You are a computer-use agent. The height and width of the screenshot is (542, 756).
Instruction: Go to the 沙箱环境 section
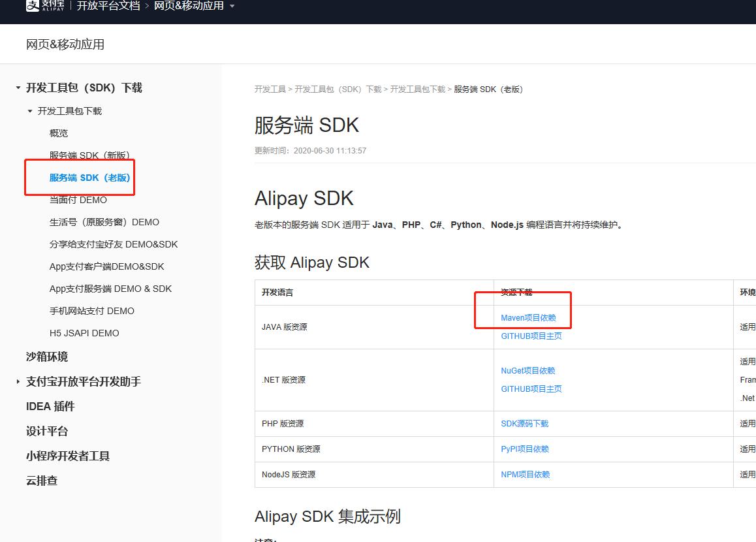47,357
